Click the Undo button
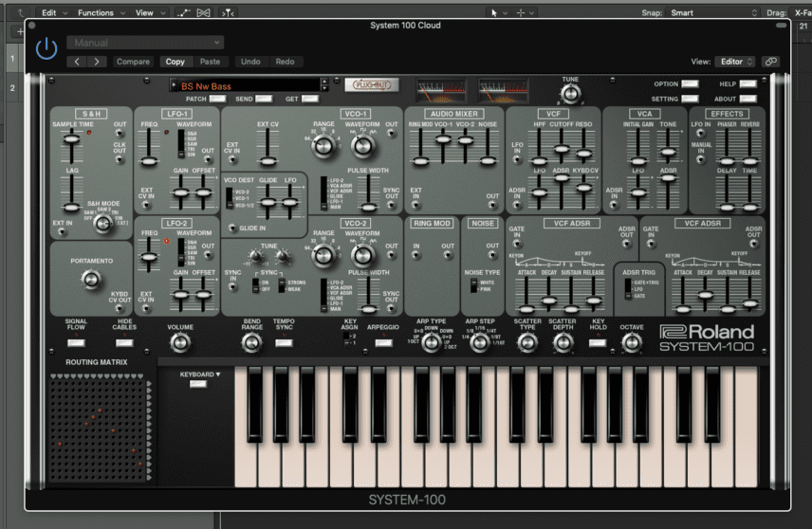 250,62
